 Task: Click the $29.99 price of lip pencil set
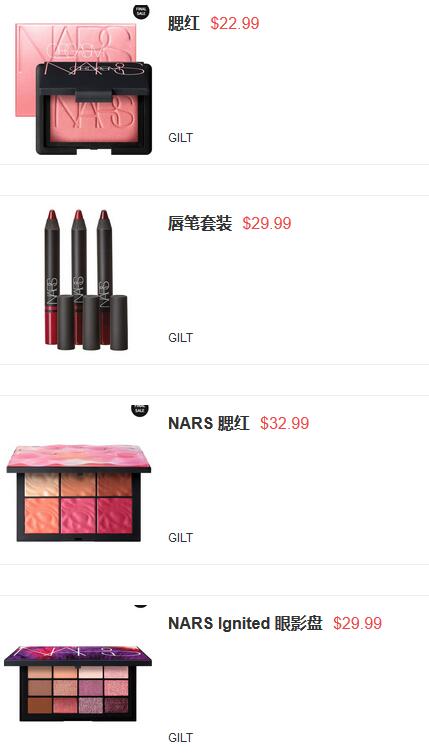tap(267, 223)
